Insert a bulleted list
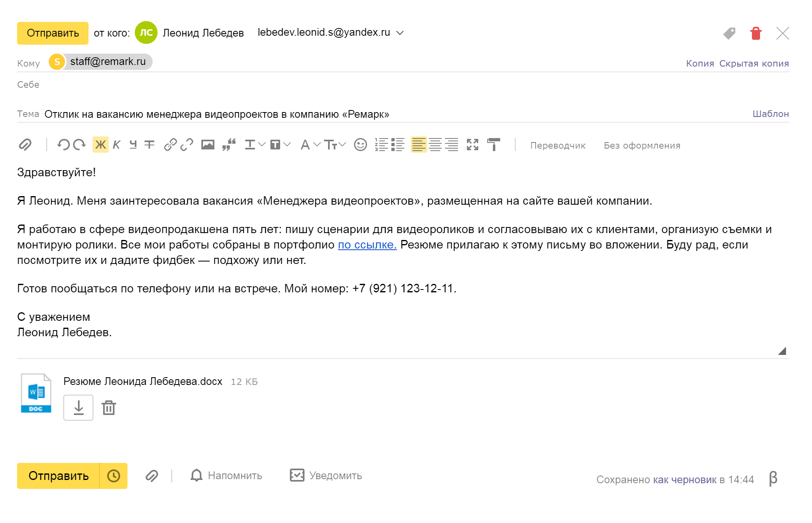This screenshot has width=812, height=523. coord(398,145)
